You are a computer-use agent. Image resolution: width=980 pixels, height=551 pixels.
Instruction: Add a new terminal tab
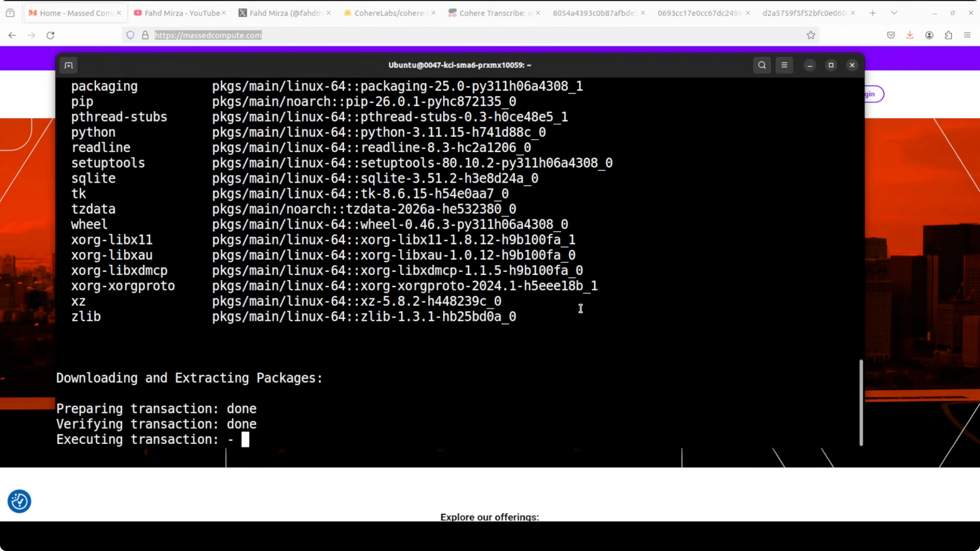(68, 65)
